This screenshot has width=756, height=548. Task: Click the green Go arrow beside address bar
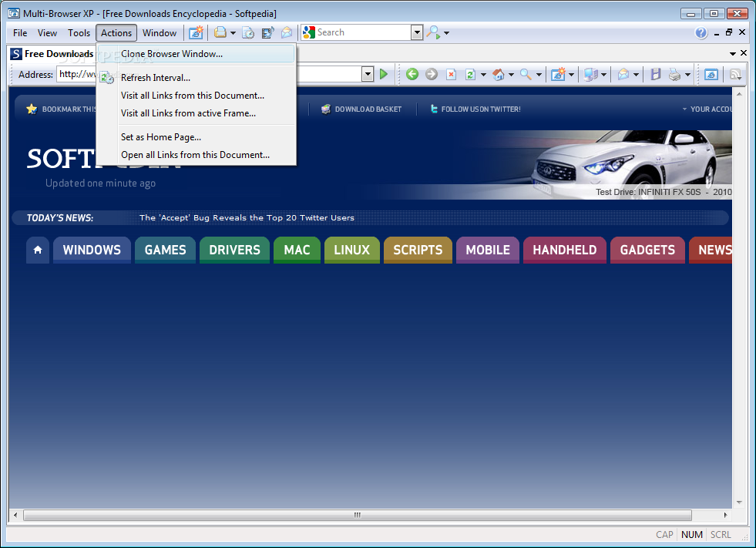[384, 74]
